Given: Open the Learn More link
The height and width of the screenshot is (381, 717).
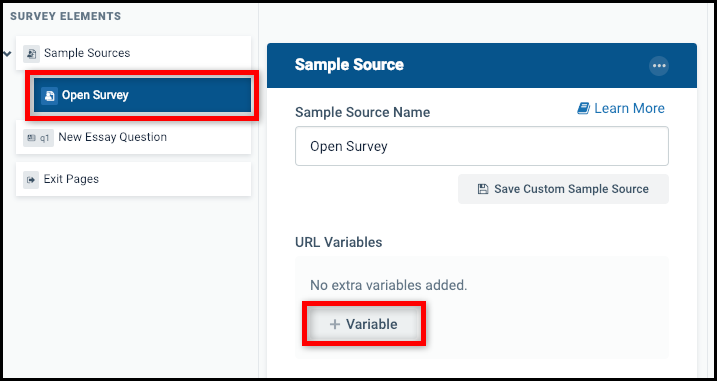Looking at the screenshot, I should (621, 108).
